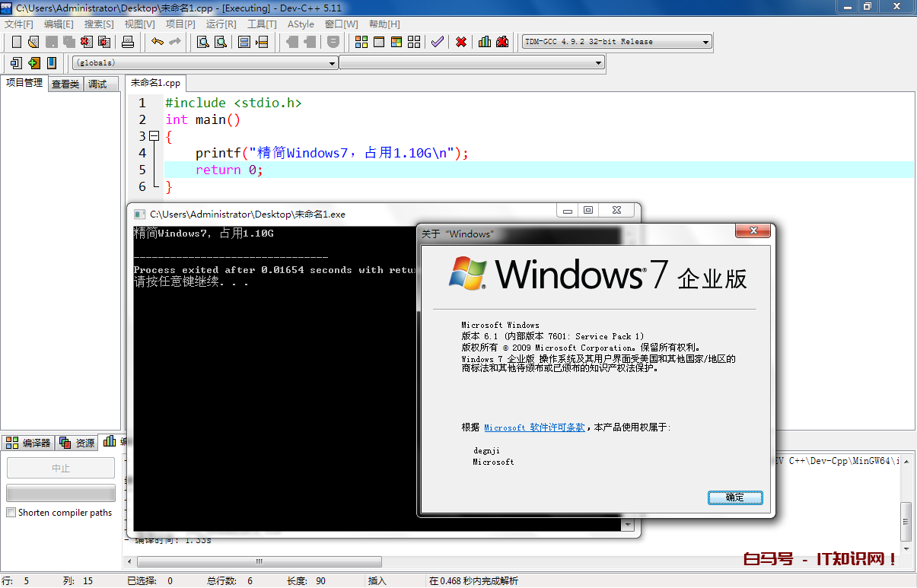917x588 pixels.
Task: Switch to the 查看类 tab
Action: click(x=65, y=84)
